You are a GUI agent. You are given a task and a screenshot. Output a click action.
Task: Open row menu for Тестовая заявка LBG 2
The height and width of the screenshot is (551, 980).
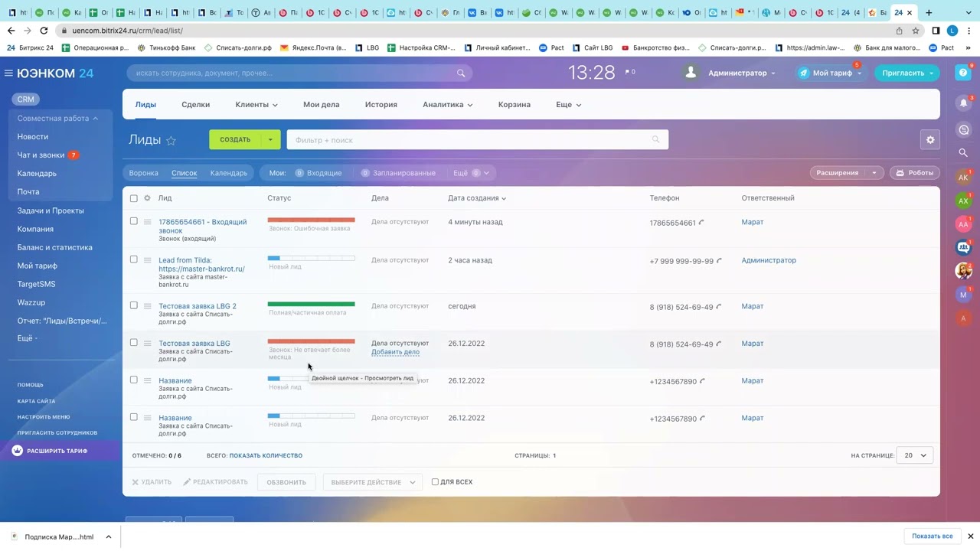[x=147, y=306]
